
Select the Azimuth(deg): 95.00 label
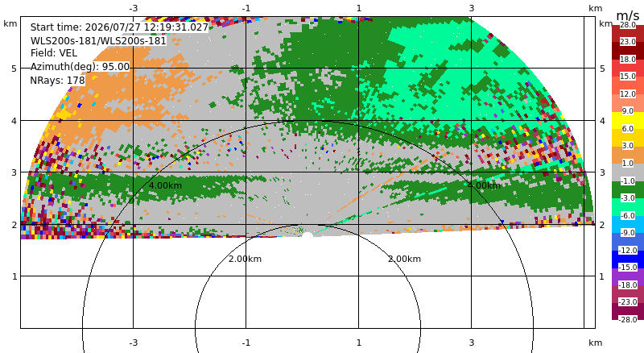click(80, 67)
